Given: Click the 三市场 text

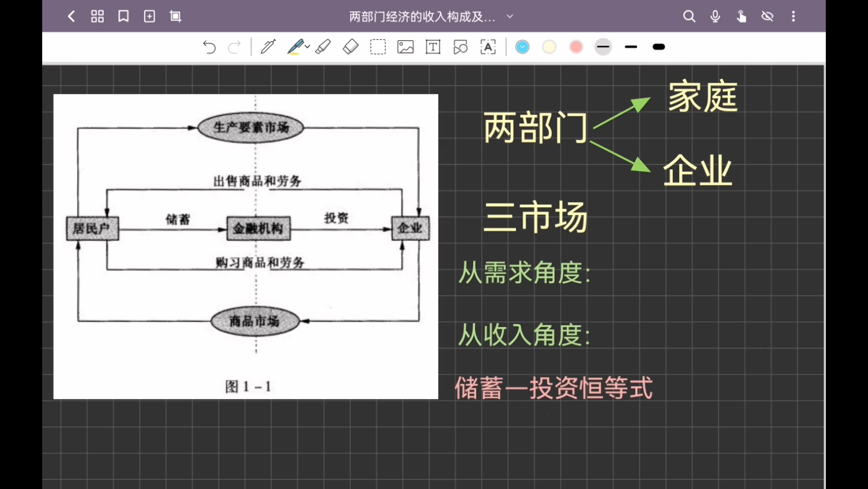Looking at the screenshot, I should tap(536, 217).
